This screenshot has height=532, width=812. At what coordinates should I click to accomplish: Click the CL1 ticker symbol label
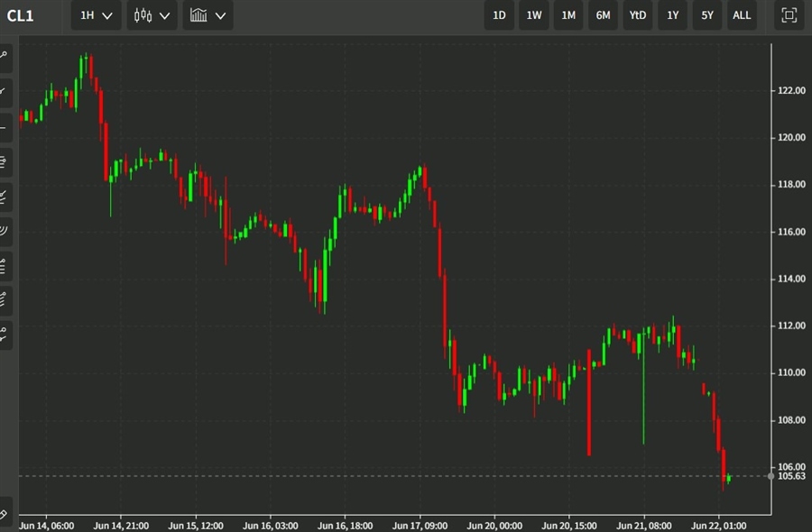[x=20, y=15]
